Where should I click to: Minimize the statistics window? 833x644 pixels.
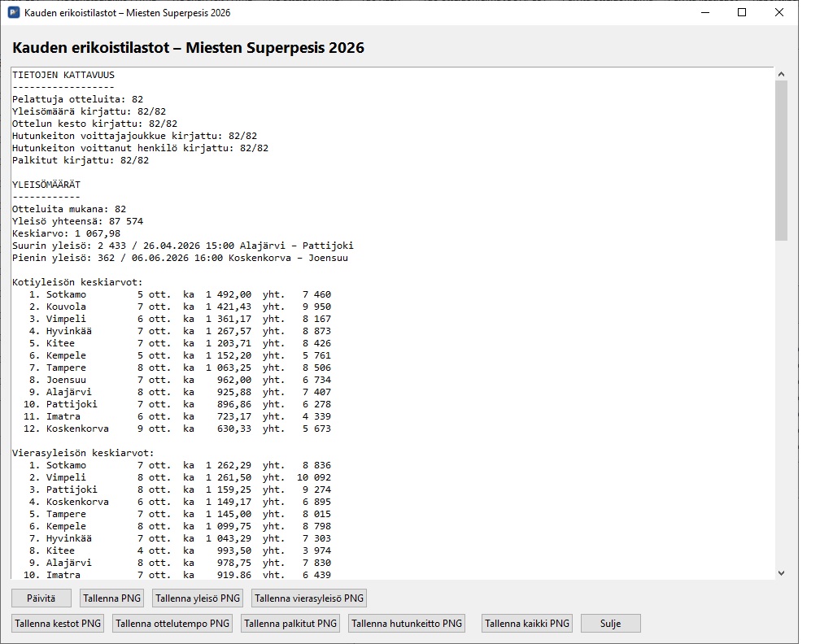pos(705,12)
